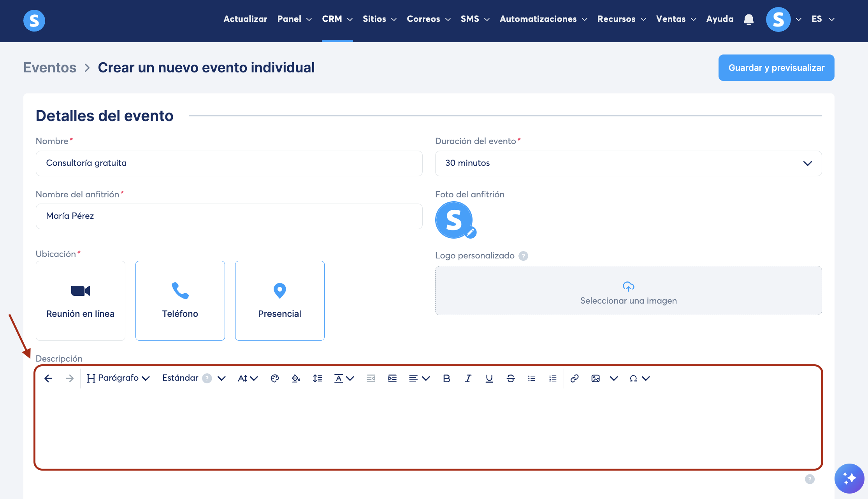The width and height of the screenshot is (868, 499).
Task: Click Guardar y previsualizar button
Action: (776, 68)
